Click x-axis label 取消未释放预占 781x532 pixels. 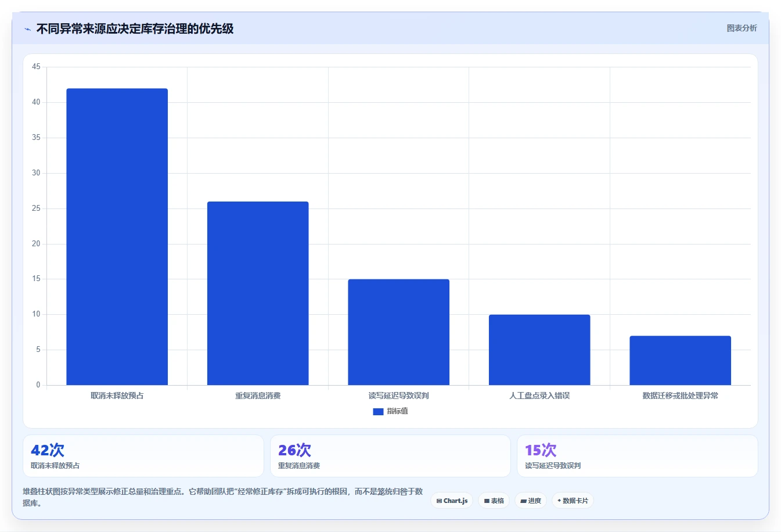pos(117,396)
